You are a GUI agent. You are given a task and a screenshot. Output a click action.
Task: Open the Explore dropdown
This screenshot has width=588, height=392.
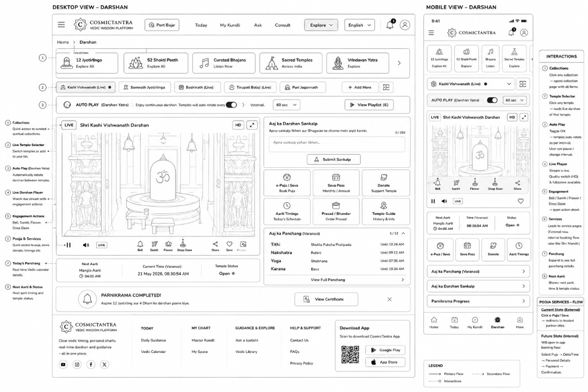pyautogui.click(x=321, y=25)
